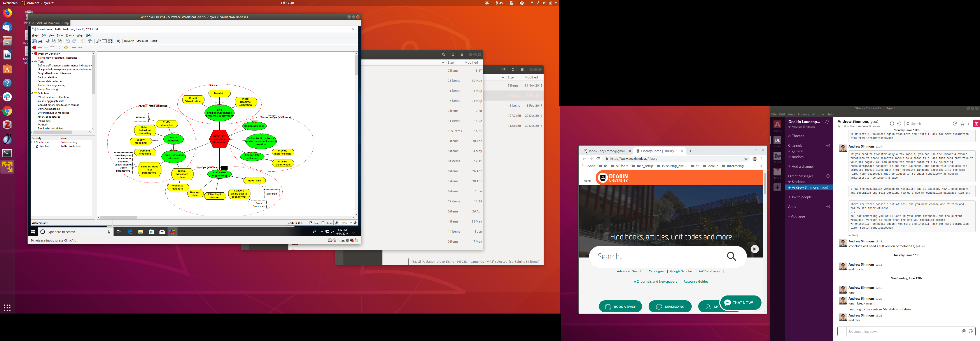Click the fit-to-window arrows icon
Viewport: 980px width, 341px height.
point(110,41)
